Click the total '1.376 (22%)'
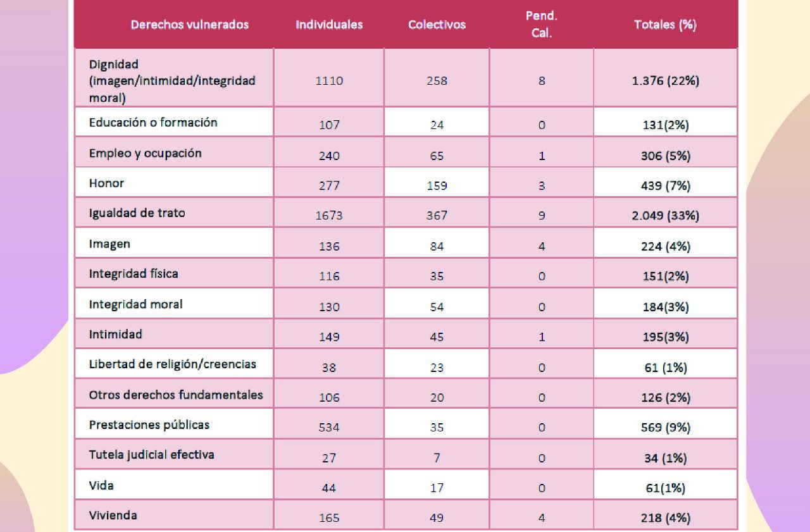 pos(665,81)
